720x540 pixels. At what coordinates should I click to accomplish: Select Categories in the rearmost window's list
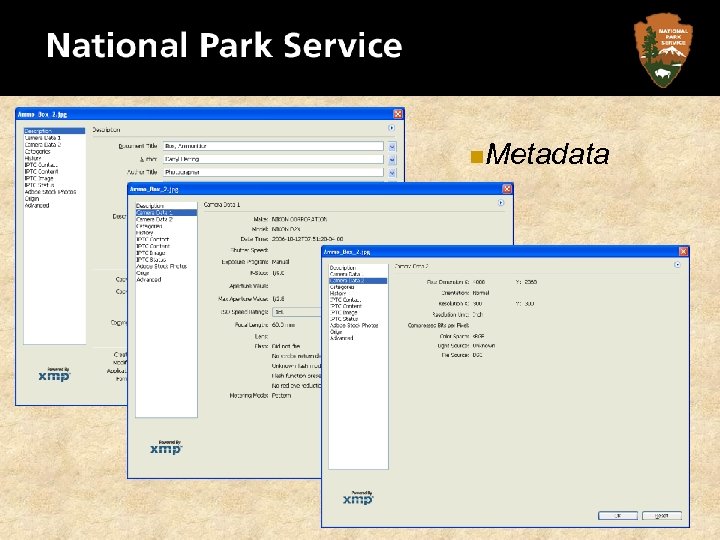coord(37,151)
